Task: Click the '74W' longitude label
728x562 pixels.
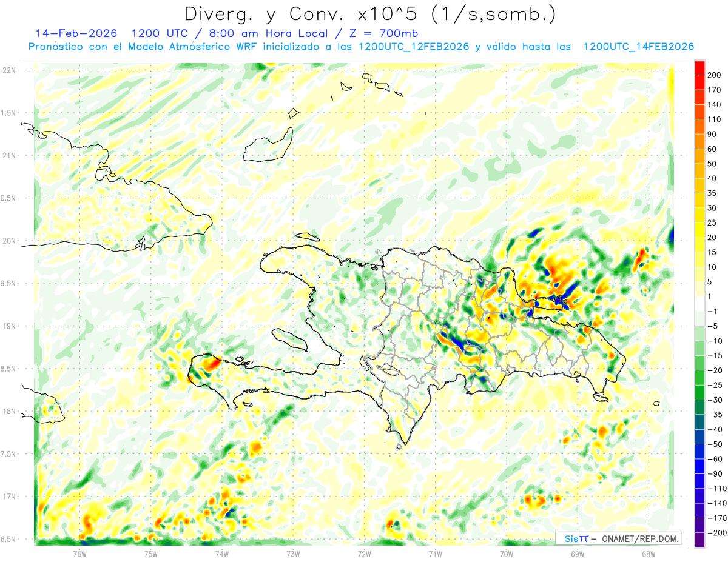Action: 222,553
